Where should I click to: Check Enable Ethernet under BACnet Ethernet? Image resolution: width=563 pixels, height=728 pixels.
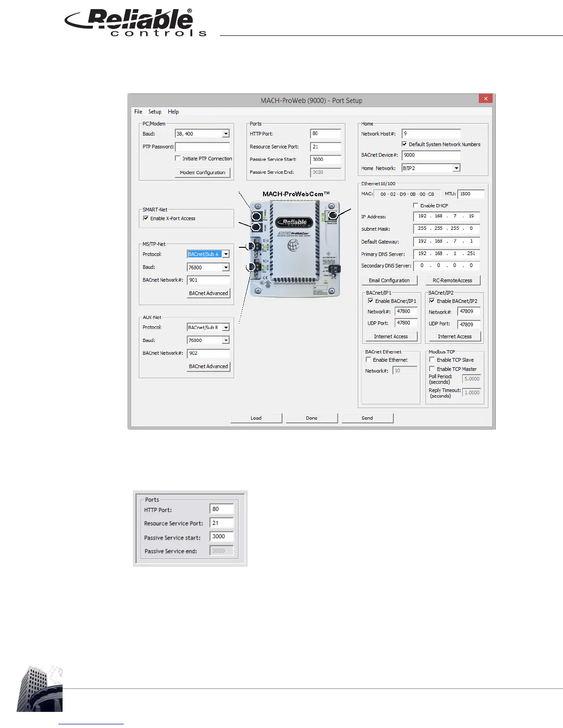[368, 360]
